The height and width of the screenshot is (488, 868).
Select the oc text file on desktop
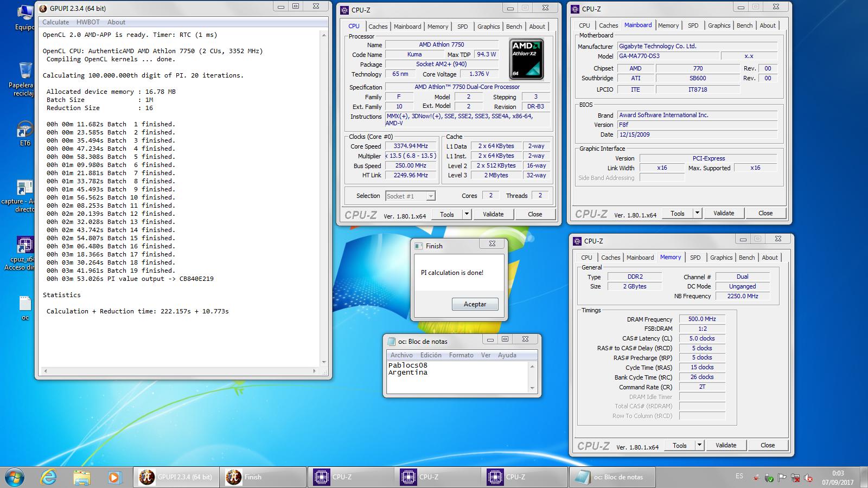pos(25,308)
